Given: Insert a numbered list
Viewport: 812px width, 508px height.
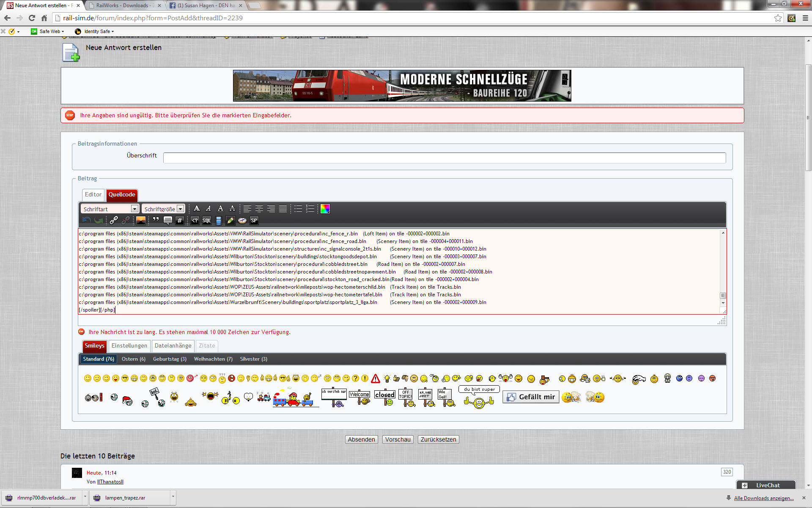Looking at the screenshot, I should pyautogui.click(x=310, y=209).
